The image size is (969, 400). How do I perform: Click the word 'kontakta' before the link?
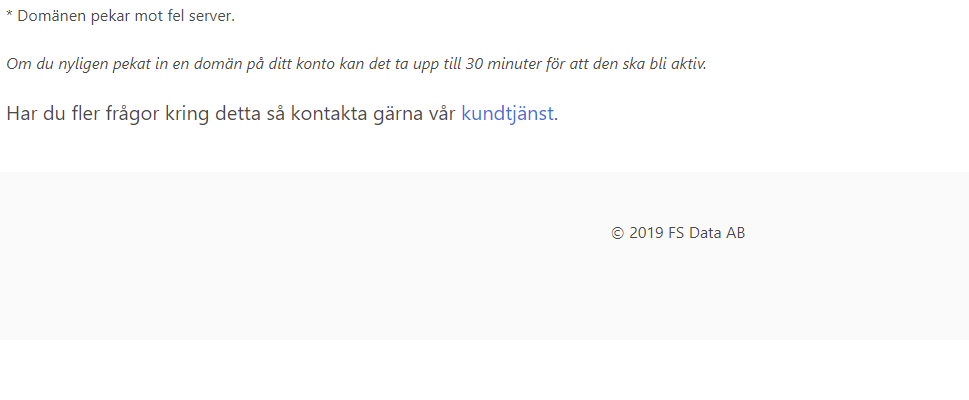pos(328,114)
